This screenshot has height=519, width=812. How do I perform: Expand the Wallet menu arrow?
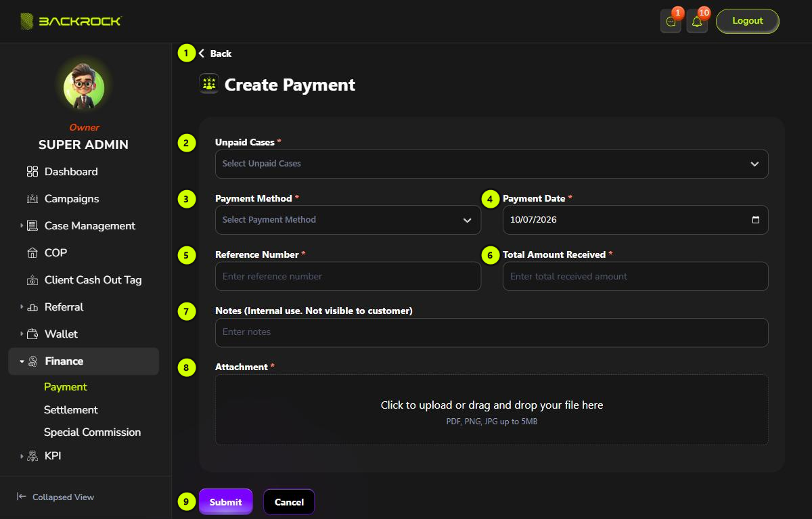[x=22, y=334]
